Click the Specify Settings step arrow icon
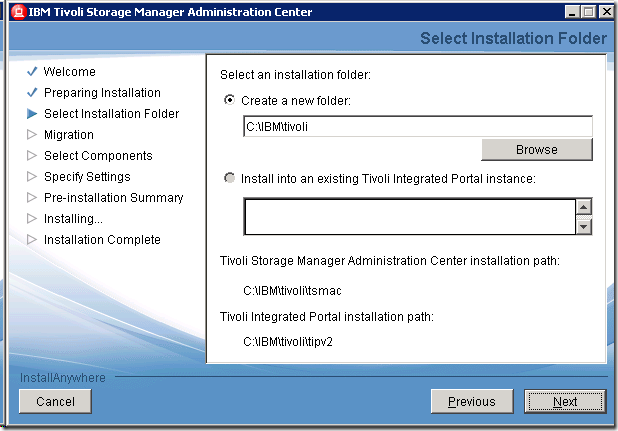Image resolution: width=618 pixels, height=431 pixels. point(32,177)
